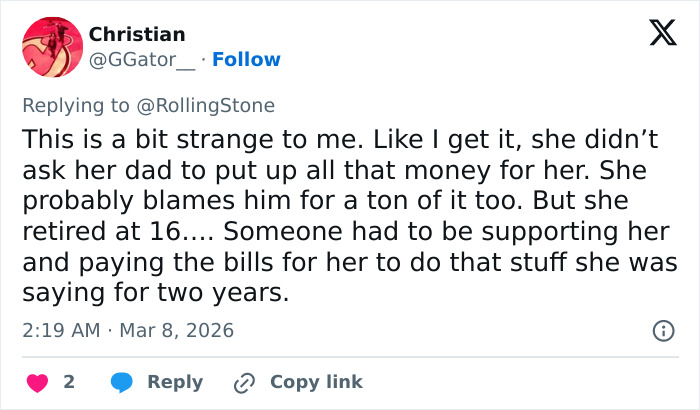Click the like count number 2
Screen dimensions: 700x410
(69, 382)
